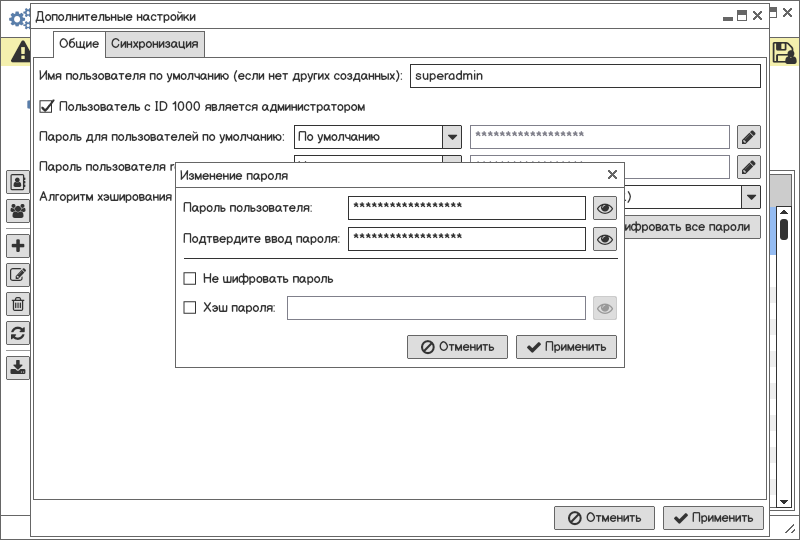The image size is (800, 540).
Task: Click the 'Пароль пользователя' input field
Action: 467,208
